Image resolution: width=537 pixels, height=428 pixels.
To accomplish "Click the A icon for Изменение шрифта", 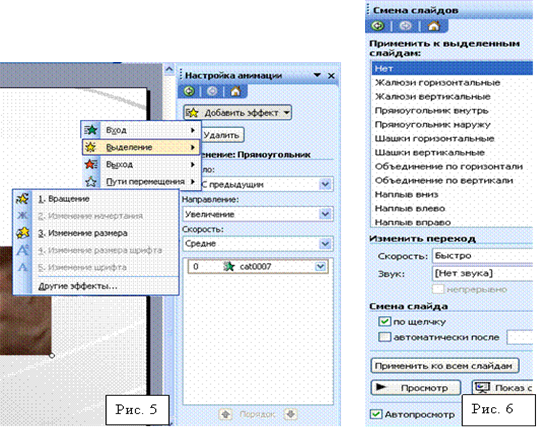I will (x=22, y=267).
